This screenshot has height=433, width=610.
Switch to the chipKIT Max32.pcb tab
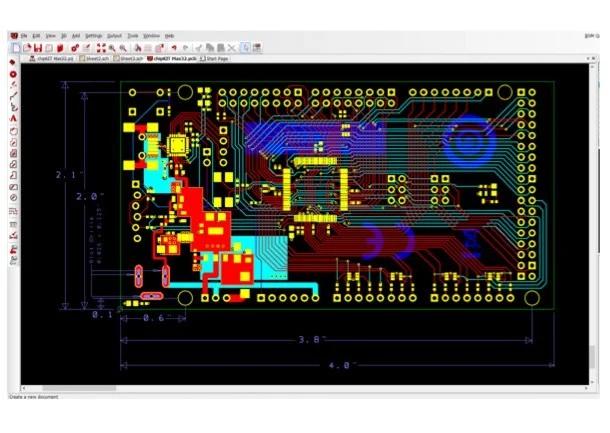pyautogui.click(x=172, y=59)
